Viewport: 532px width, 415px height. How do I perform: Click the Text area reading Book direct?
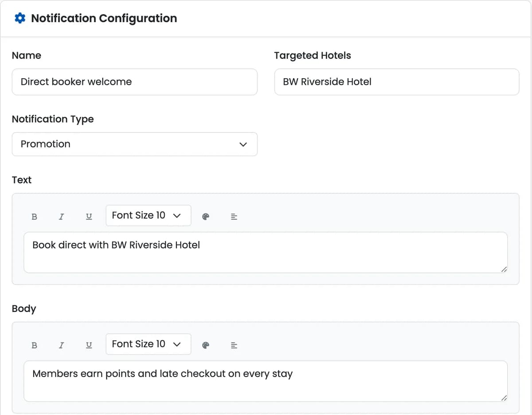[x=266, y=252]
